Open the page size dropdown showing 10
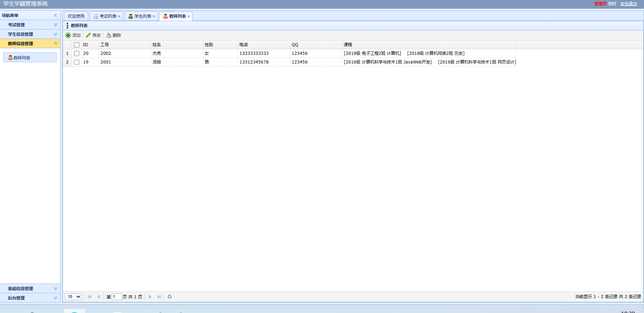 73,297
